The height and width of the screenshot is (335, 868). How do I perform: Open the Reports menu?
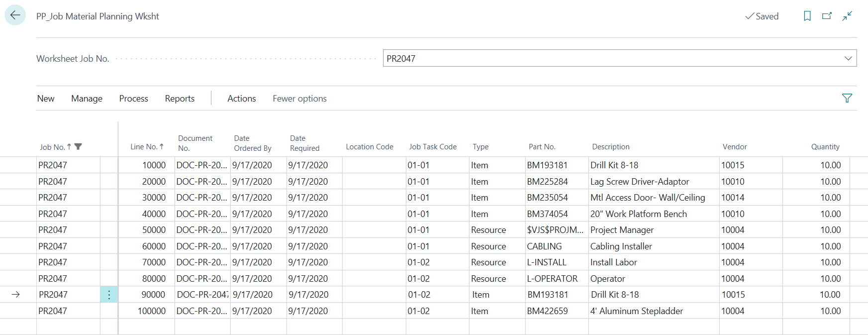point(180,99)
